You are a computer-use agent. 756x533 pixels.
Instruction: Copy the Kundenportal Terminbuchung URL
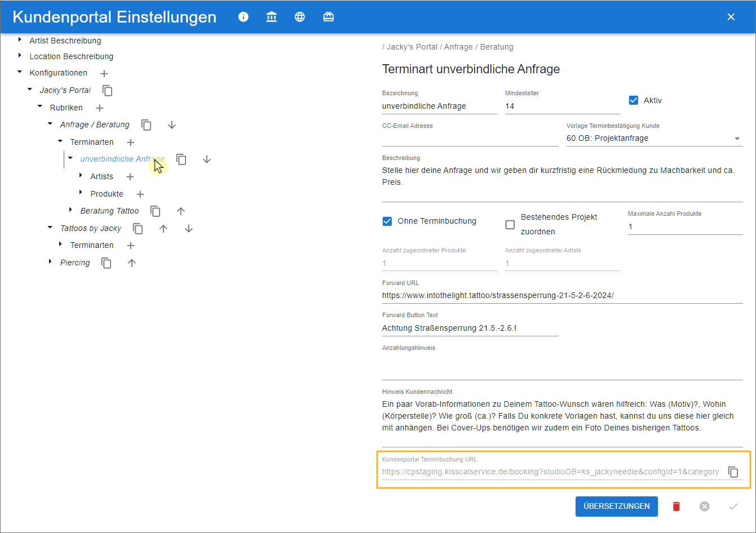(733, 472)
